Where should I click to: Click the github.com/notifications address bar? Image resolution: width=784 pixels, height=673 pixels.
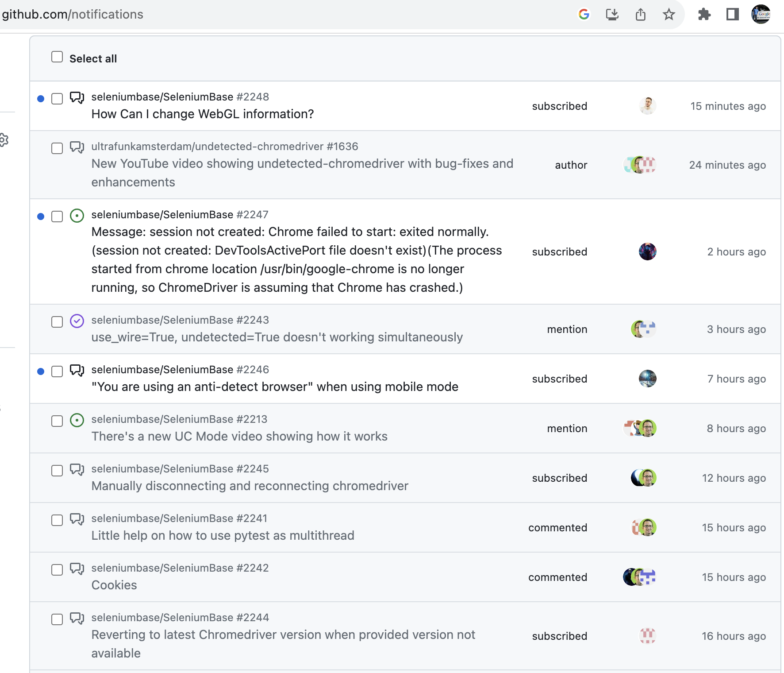(x=73, y=15)
